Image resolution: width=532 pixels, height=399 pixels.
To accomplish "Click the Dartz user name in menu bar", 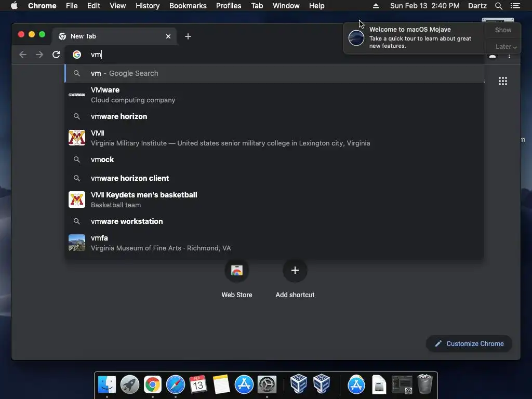I will click(477, 6).
